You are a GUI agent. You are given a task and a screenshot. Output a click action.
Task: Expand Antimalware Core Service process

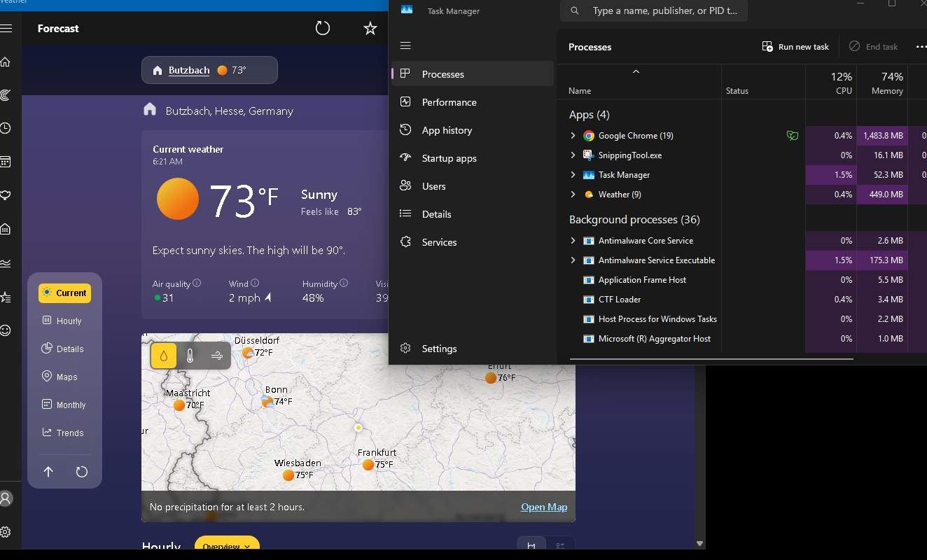pos(573,241)
